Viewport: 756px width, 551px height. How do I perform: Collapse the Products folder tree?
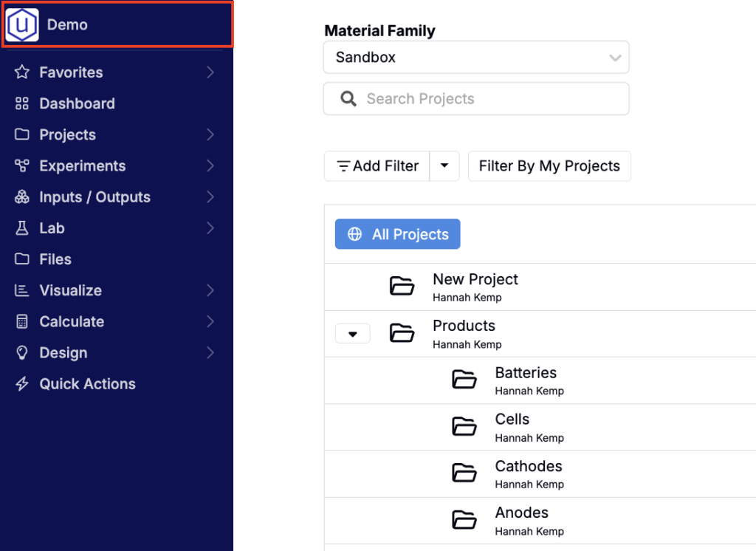point(352,334)
